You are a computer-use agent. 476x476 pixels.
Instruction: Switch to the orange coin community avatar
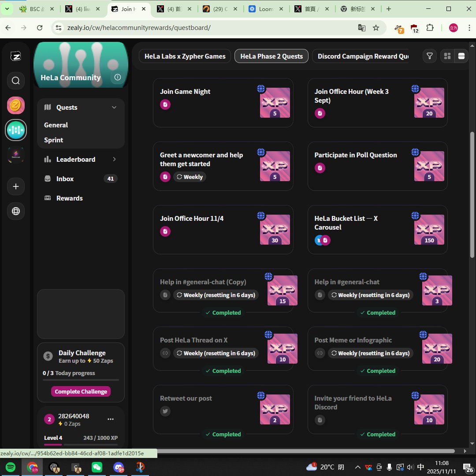pyautogui.click(x=16, y=105)
